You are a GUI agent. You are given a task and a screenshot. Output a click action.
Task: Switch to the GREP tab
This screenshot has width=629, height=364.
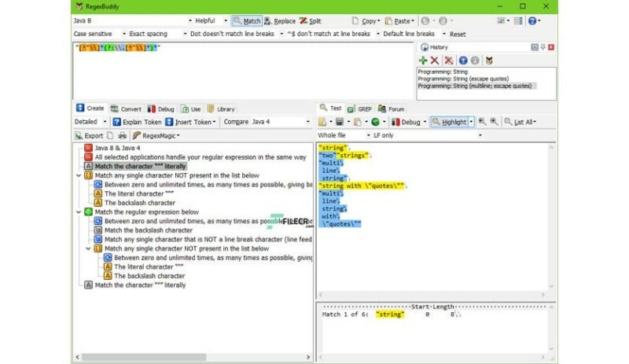click(x=361, y=108)
